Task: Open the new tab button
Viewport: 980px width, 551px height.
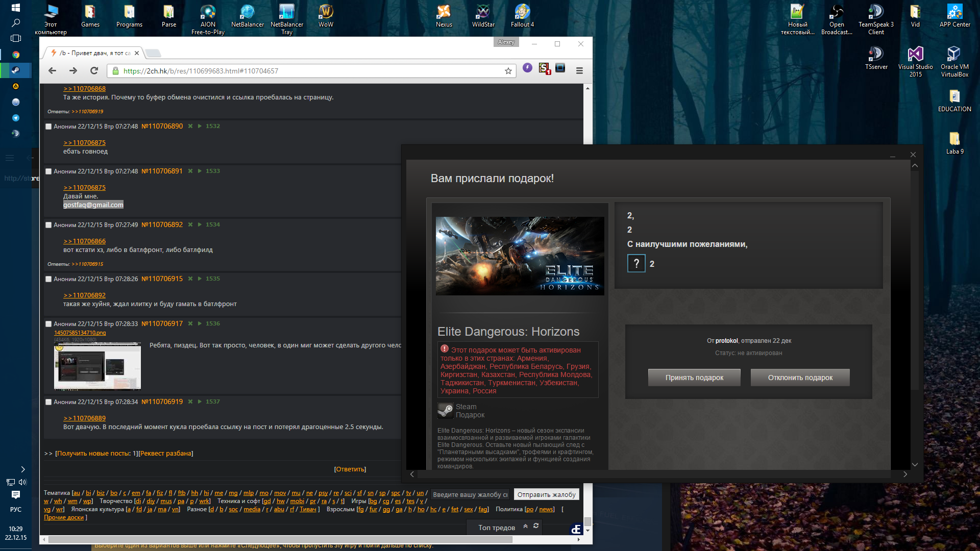Action: 153,53
